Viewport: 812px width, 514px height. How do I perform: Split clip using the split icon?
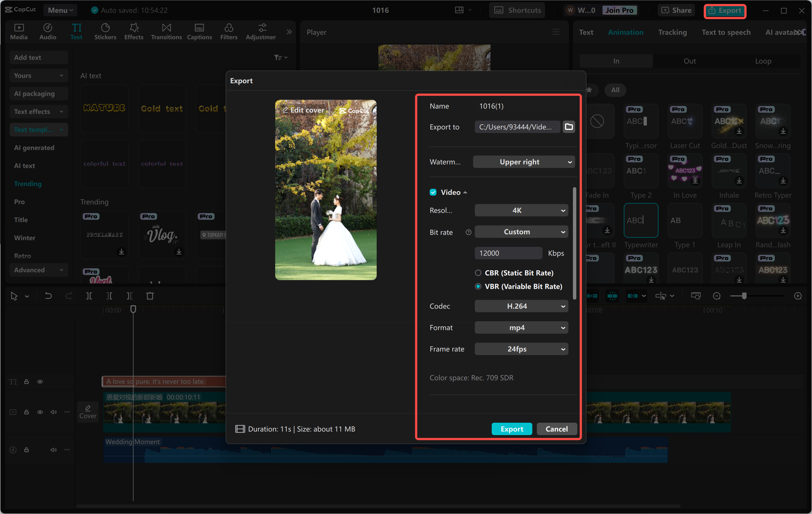(x=89, y=296)
